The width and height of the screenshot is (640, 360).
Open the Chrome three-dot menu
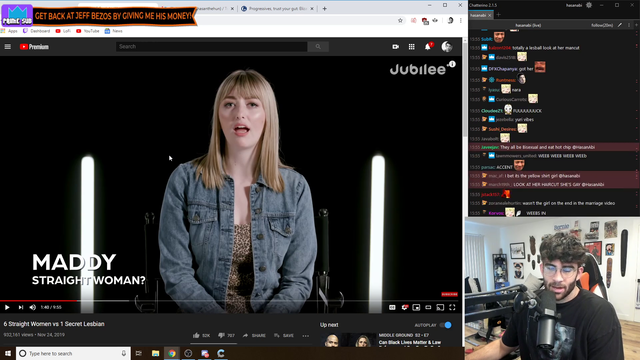[461, 20]
